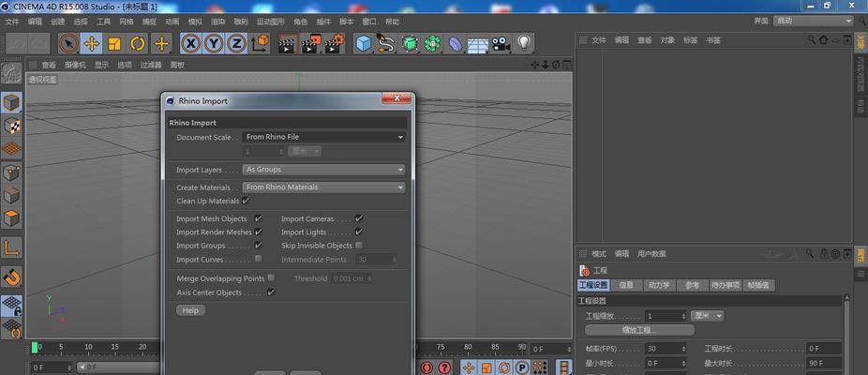
Task: Switch to 动力学 tab
Action: pyautogui.click(x=659, y=285)
